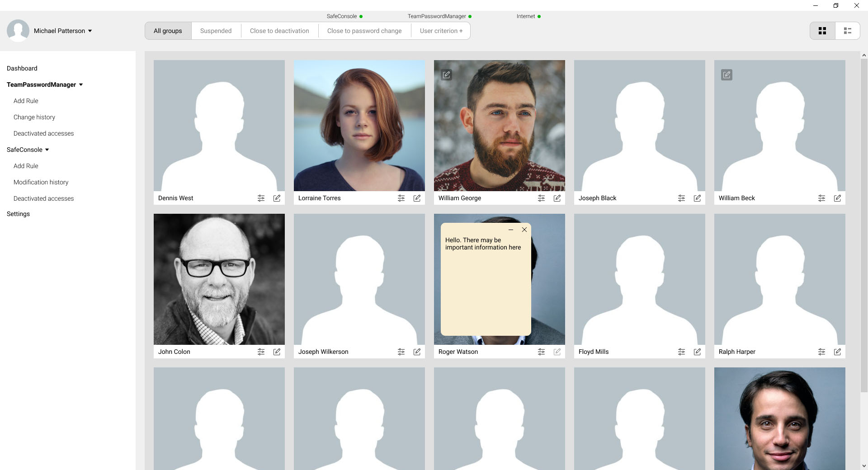
Task: Open Lorraine Torres's photo
Action: coord(359,126)
